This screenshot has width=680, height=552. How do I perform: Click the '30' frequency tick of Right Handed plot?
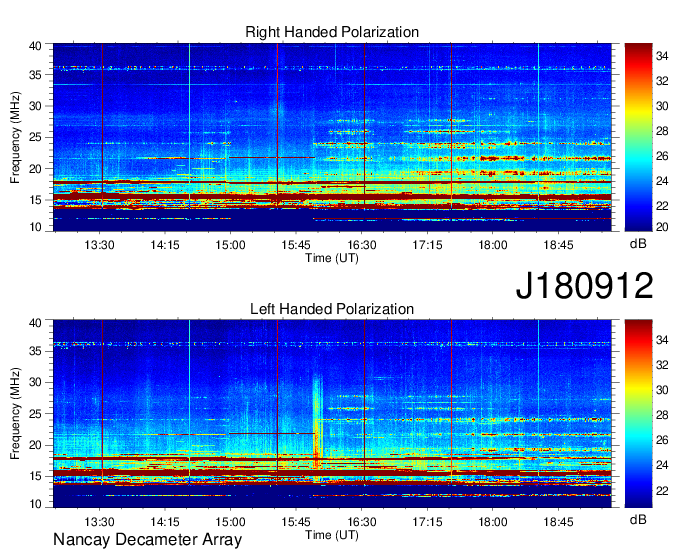(x=35, y=106)
